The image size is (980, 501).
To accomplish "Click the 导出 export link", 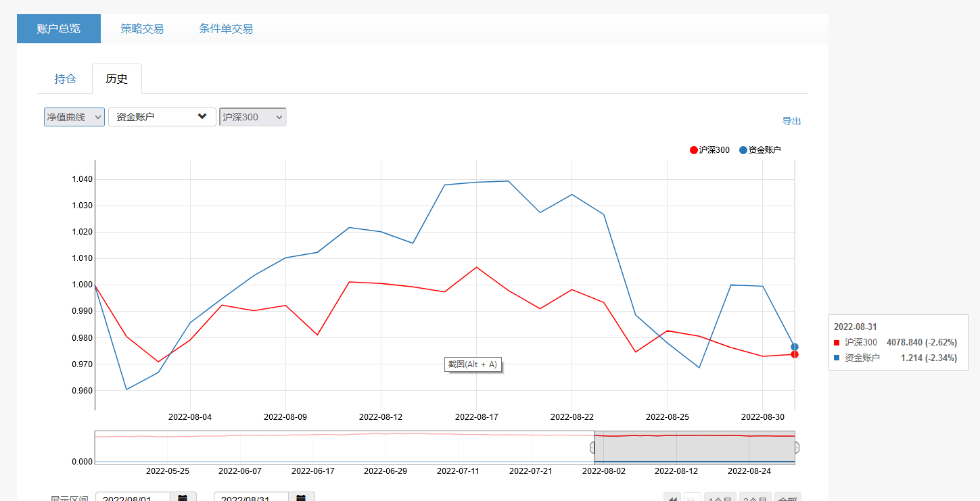I will (791, 121).
